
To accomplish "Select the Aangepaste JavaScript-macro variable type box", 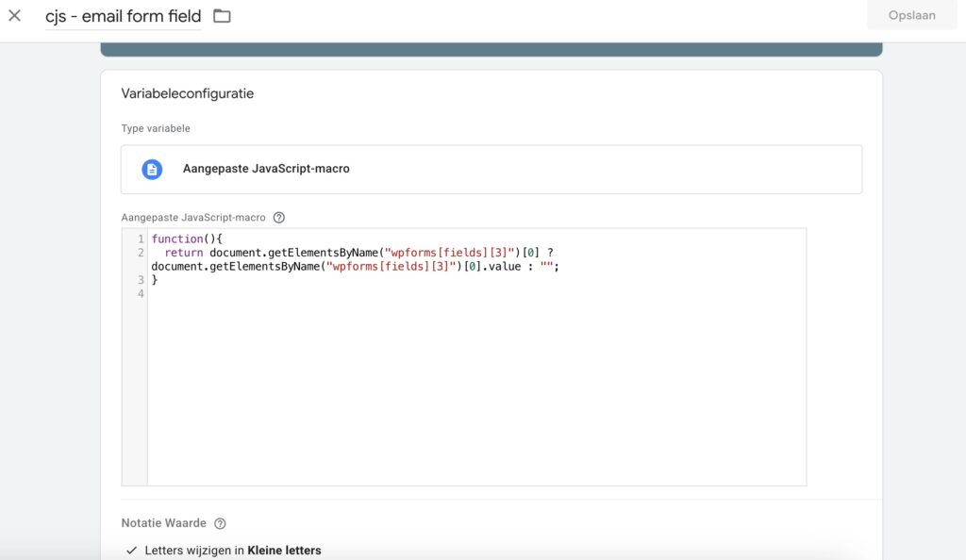I will pos(491,170).
